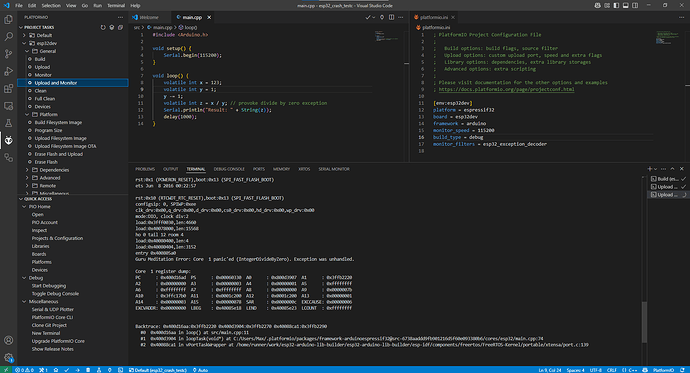The image size is (690, 373).
Task: Maximize the terminal panel with the chevron up
Action: click(672, 169)
